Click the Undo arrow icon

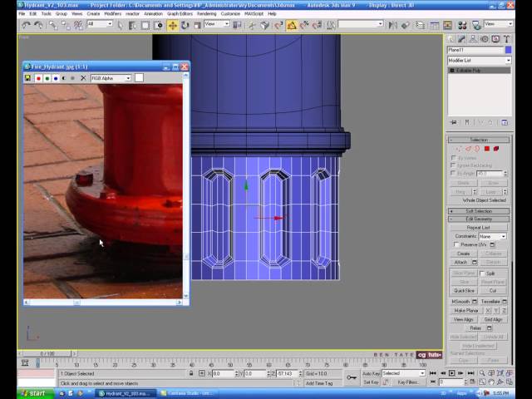pos(26,25)
